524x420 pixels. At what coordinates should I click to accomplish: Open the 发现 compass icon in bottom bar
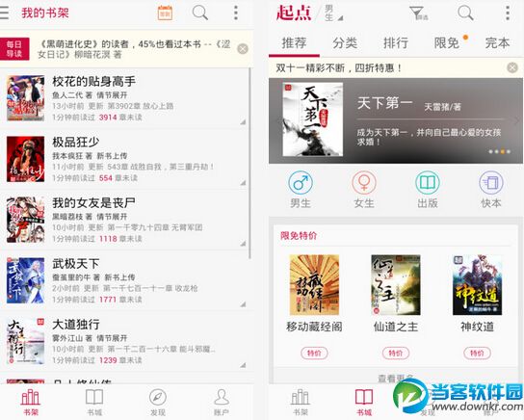(158, 397)
